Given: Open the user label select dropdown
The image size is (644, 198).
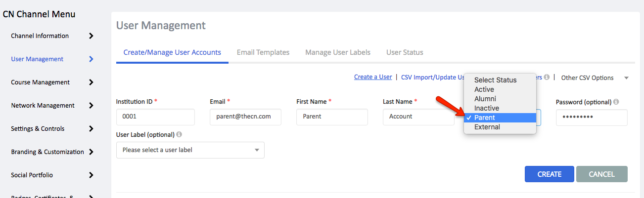Looking at the screenshot, I should click(x=190, y=150).
